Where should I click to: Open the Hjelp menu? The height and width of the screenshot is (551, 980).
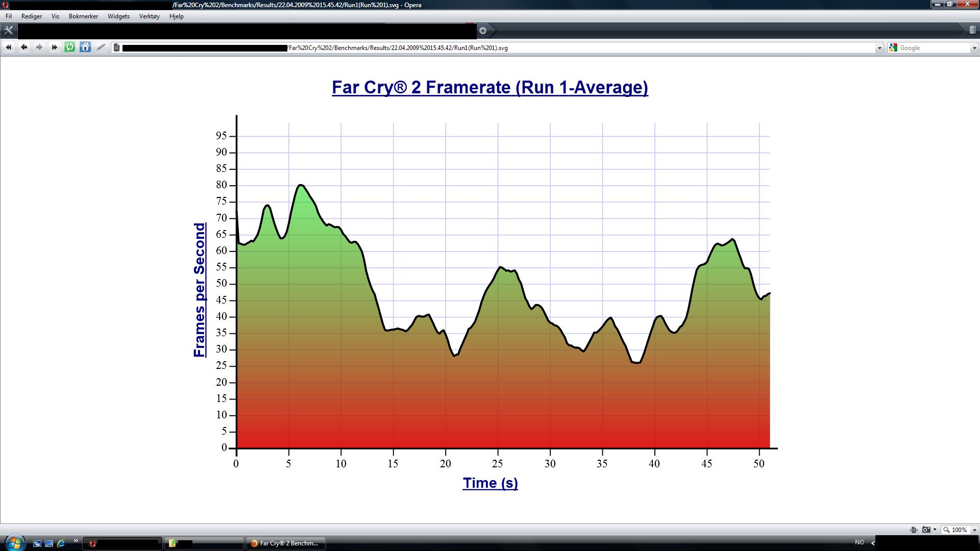177,16
